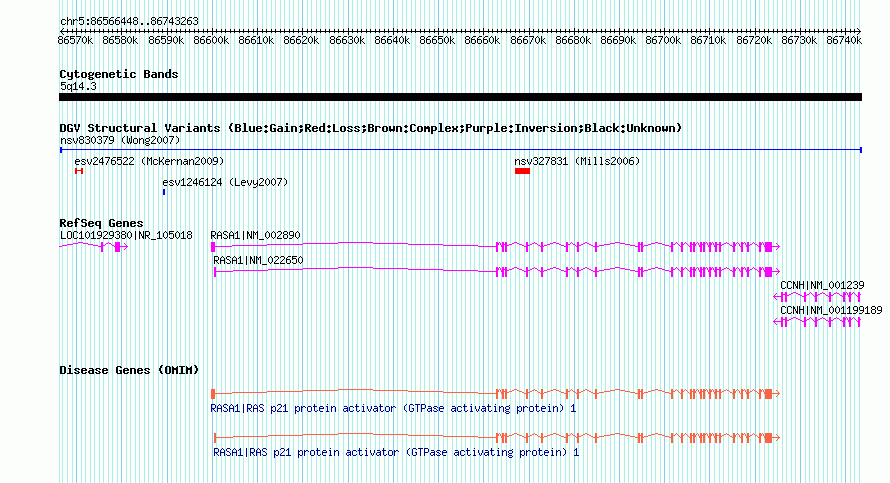Click the nsv327831 (Mills2006) variant label
The image size is (890, 483).
pyautogui.click(x=577, y=161)
